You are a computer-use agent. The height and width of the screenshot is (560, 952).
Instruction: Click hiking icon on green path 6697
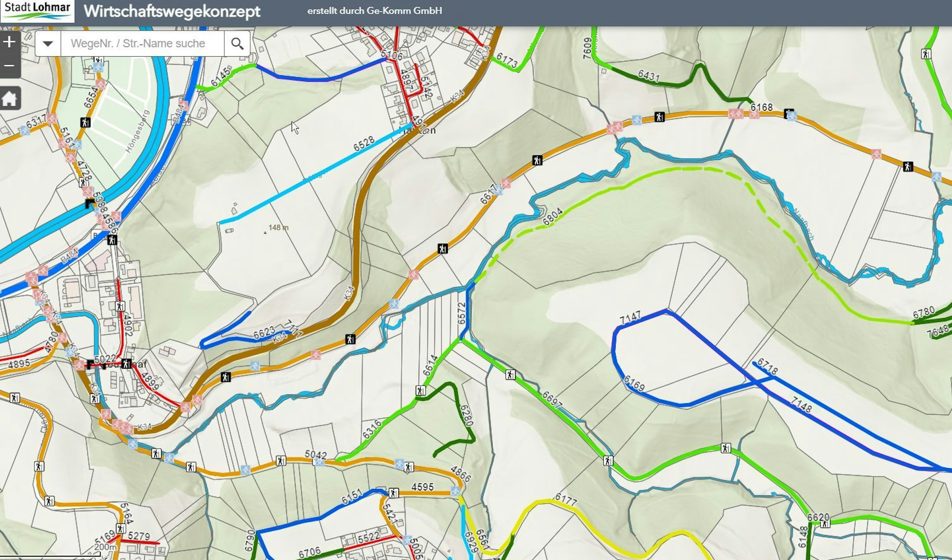[510, 375]
